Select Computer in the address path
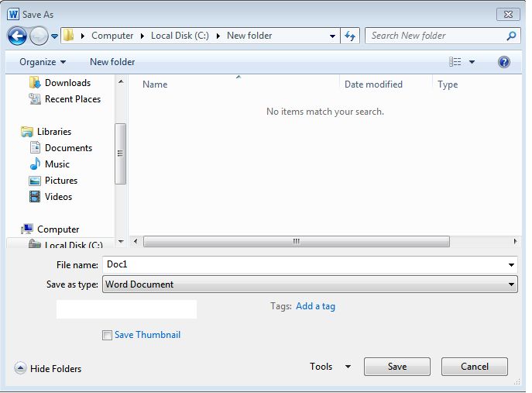The width and height of the screenshot is (532, 393). [x=112, y=36]
